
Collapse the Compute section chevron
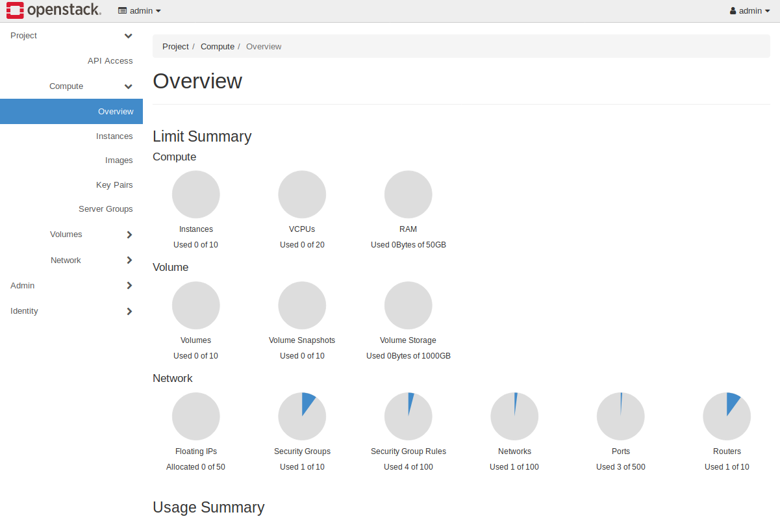point(128,86)
